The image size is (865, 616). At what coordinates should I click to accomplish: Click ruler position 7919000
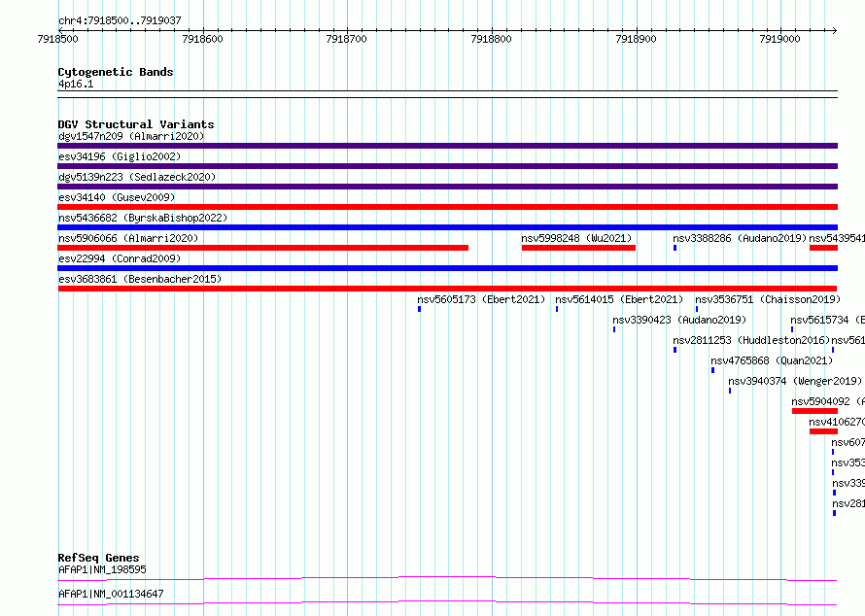coord(779,39)
